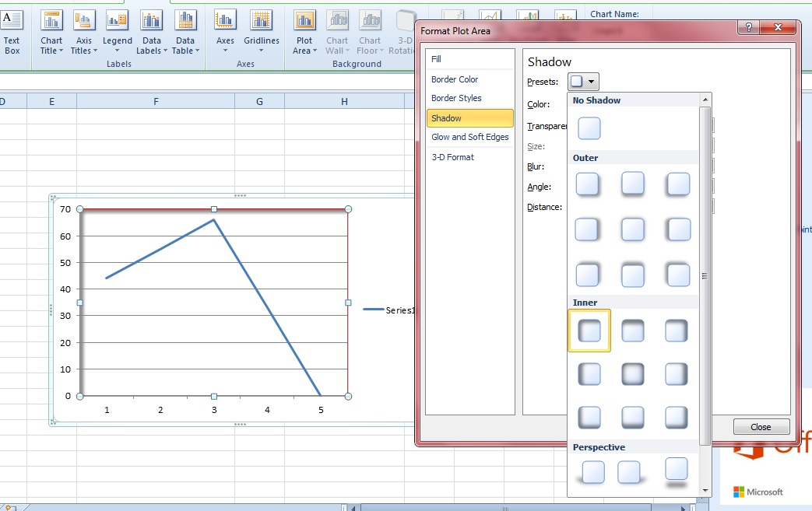Choose the first Outer shadow preset
The height and width of the screenshot is (511, 812).
point(588,184)
